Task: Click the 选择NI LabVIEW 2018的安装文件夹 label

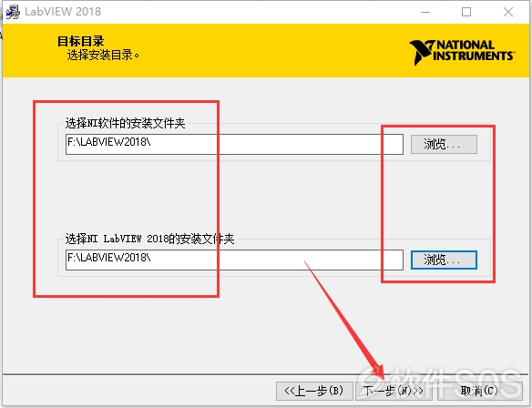Action: pyautogui.click(x=149, y=239)
